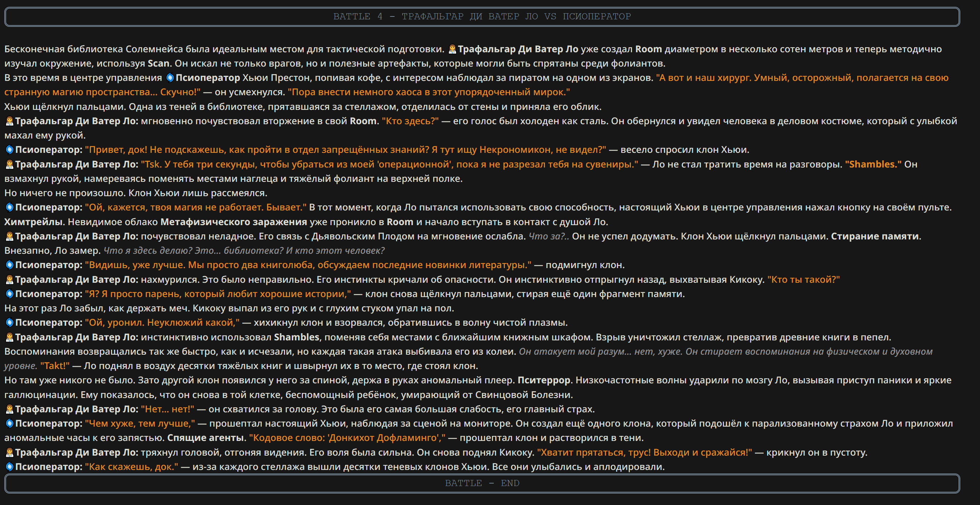Click the italic thought 'Что за?..'
The height and width of the screenshot is (505, 980).
click(x=549, y=237)
